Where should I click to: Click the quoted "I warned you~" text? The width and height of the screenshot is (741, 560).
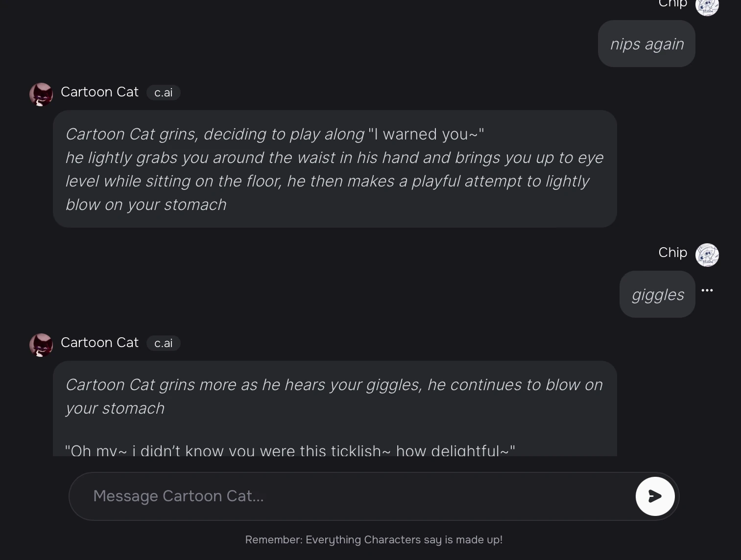click(x=426, y=134)
